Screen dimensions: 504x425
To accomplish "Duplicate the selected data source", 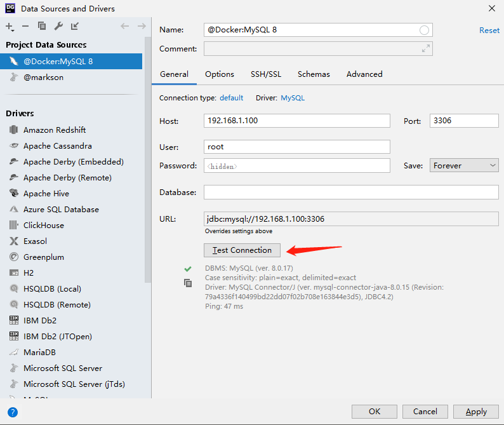I will click(x=42, y=26).
